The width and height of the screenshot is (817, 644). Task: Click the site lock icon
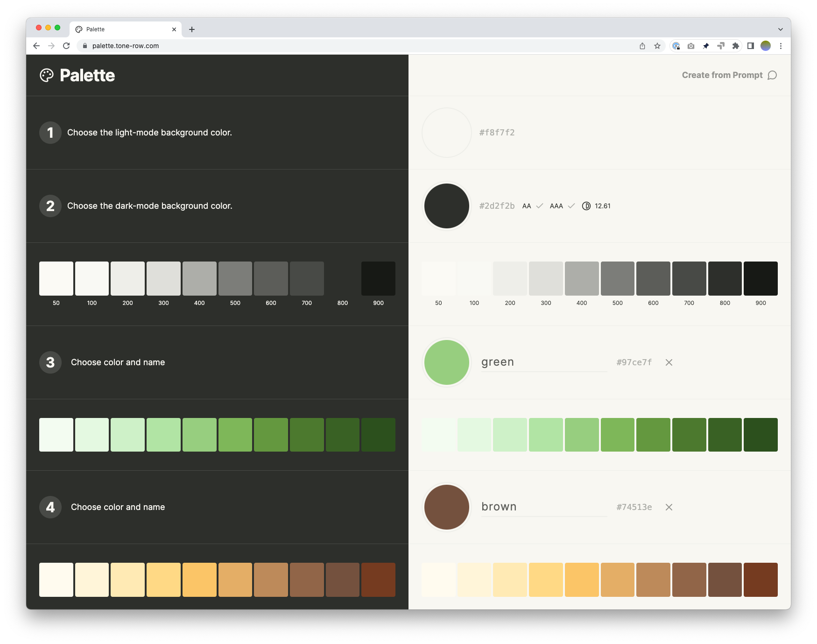[85, 46]
